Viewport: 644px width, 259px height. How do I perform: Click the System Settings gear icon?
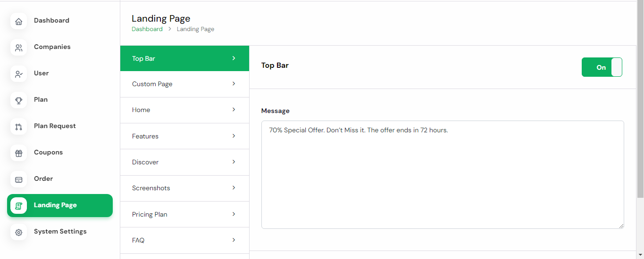point(19,232)
